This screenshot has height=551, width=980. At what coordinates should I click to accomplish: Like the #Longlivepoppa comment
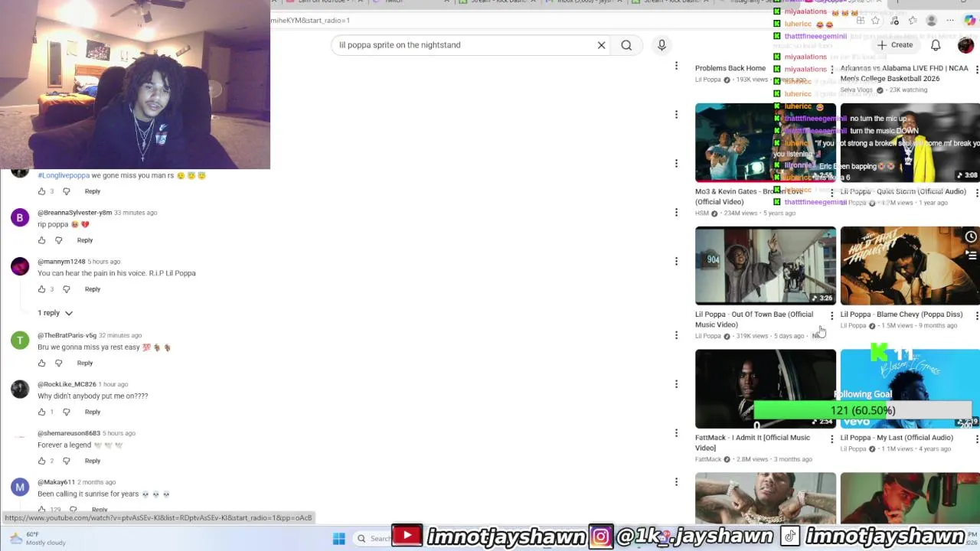(x=41, y=191)
